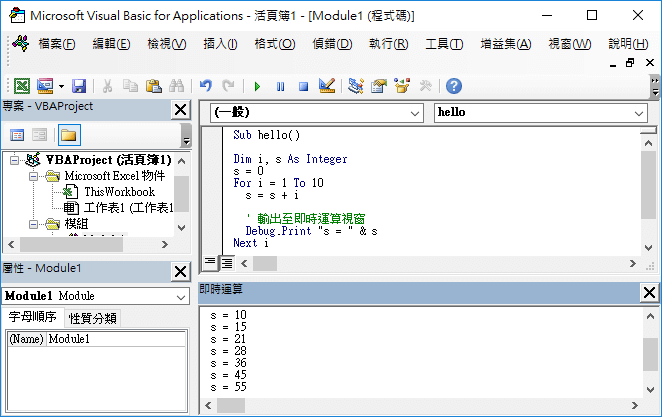
Task: Click the code window down scroll arrow
Action: point(649,248)
